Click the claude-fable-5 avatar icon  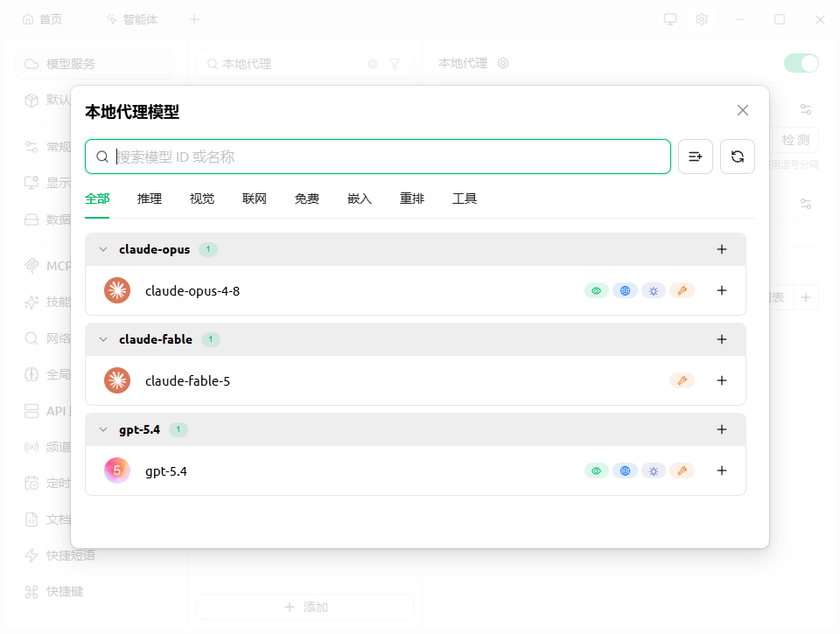pyautogui.click(x=117, y=380)
